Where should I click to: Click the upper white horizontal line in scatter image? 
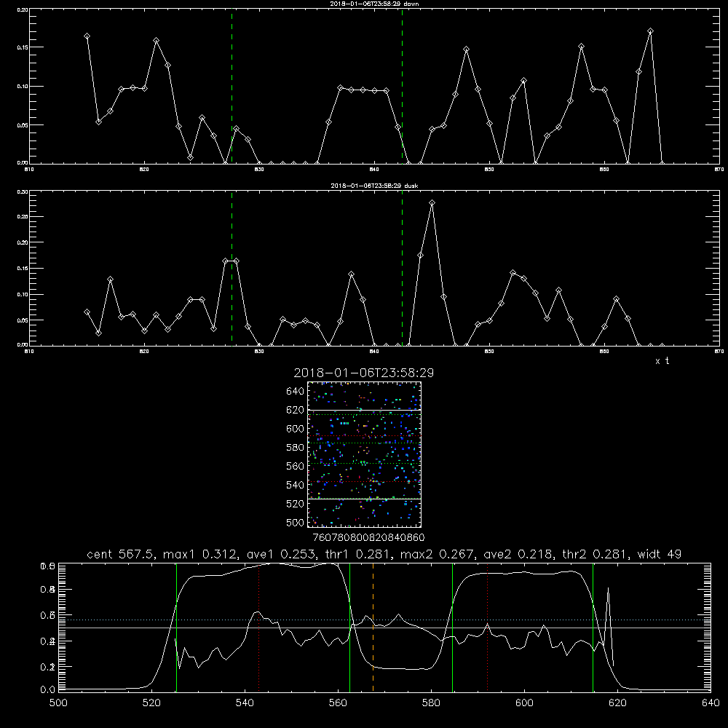coord(364,410)
